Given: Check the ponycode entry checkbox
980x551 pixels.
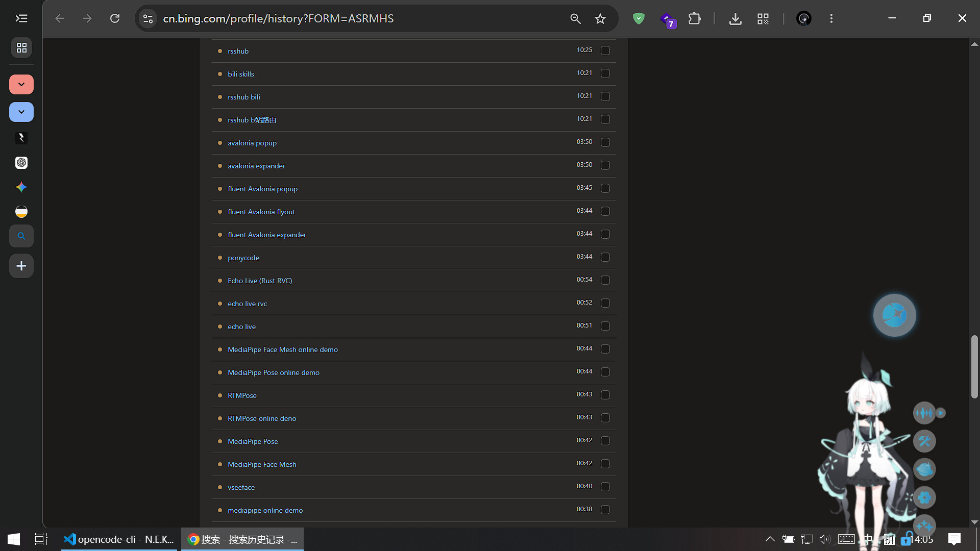Looking at the screenshot, I should coord(605,257).
